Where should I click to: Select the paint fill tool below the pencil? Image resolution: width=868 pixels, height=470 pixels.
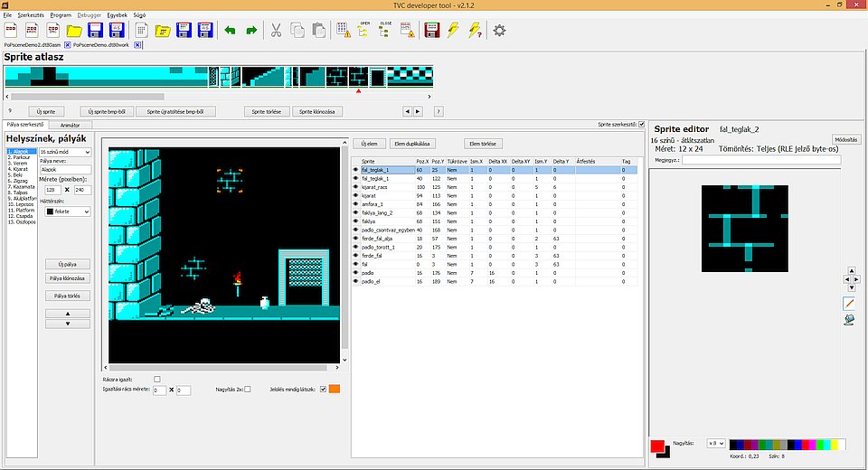click(x=849, y=319)
